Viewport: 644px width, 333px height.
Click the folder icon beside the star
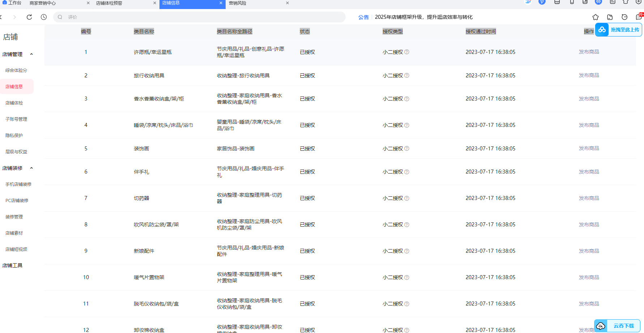[x=610, y=17]
